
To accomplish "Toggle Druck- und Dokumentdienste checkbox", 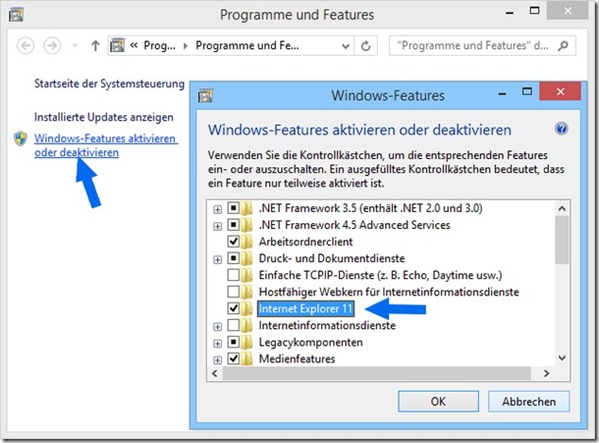I will pos(233,258).
